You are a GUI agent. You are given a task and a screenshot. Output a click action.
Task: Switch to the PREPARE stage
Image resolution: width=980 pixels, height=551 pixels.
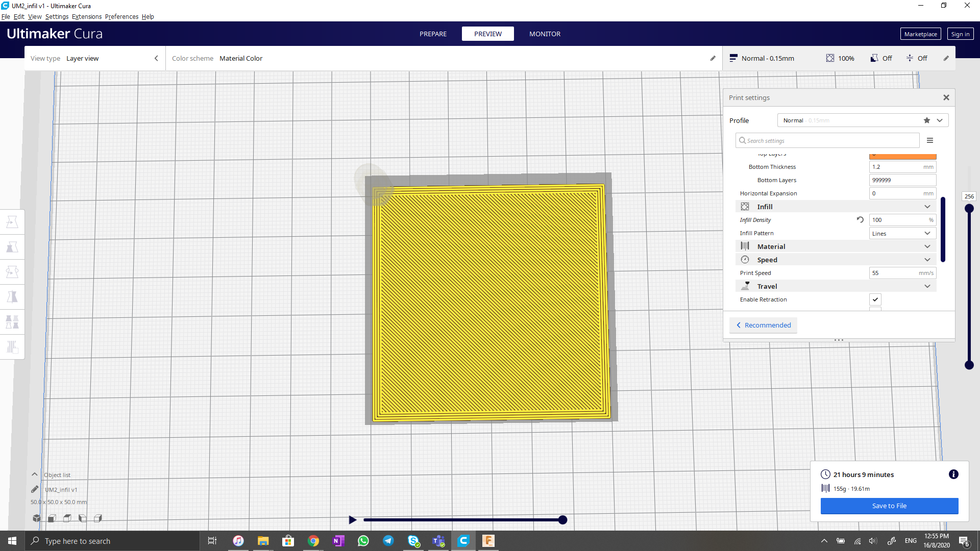[433, 34]
